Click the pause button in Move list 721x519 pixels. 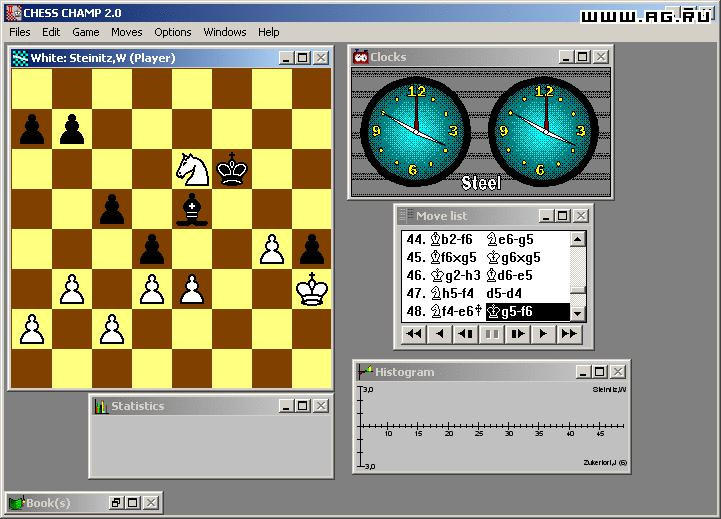[x=492, y=334]
